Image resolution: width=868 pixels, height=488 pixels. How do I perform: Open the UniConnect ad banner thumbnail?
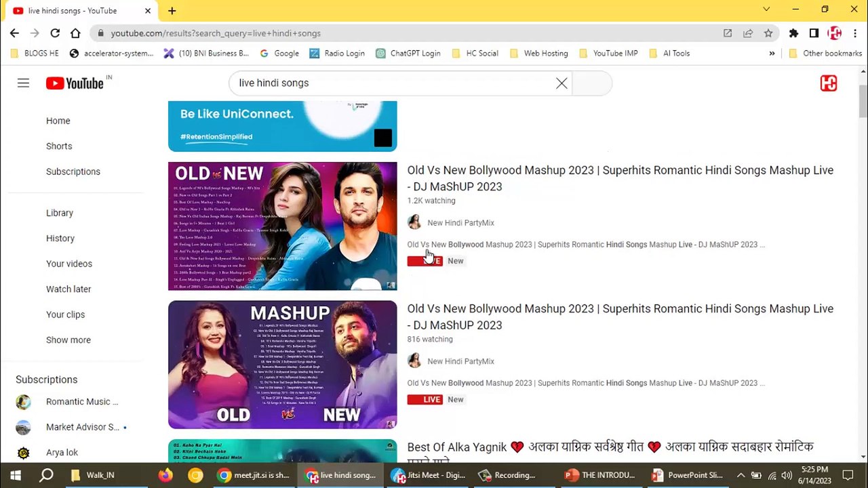(282, 126)
